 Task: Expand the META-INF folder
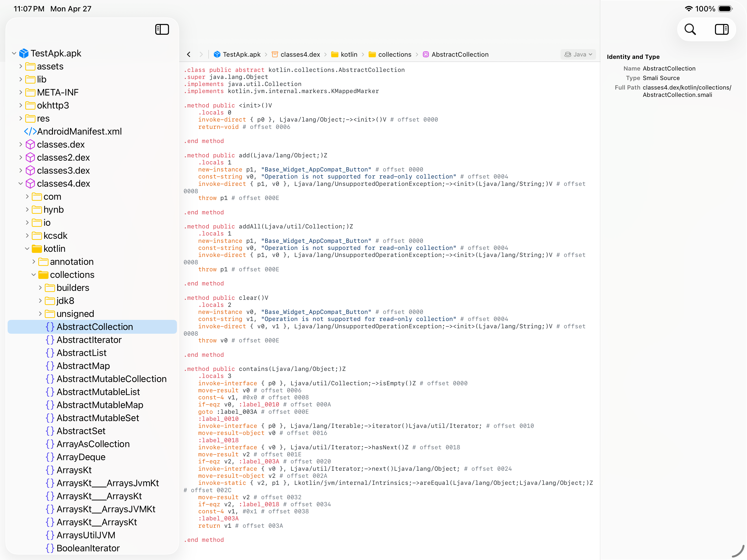tap(21, 93)
